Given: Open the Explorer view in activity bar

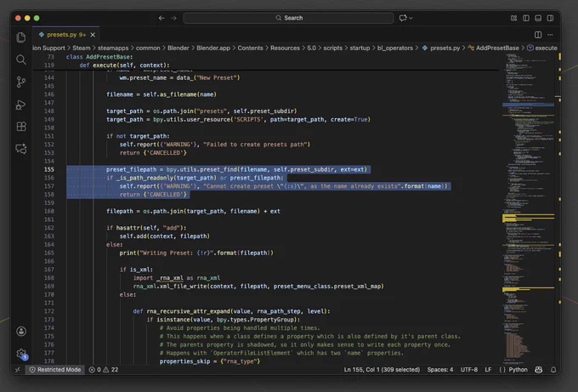Looking at the screenshot, I should 21,37.
